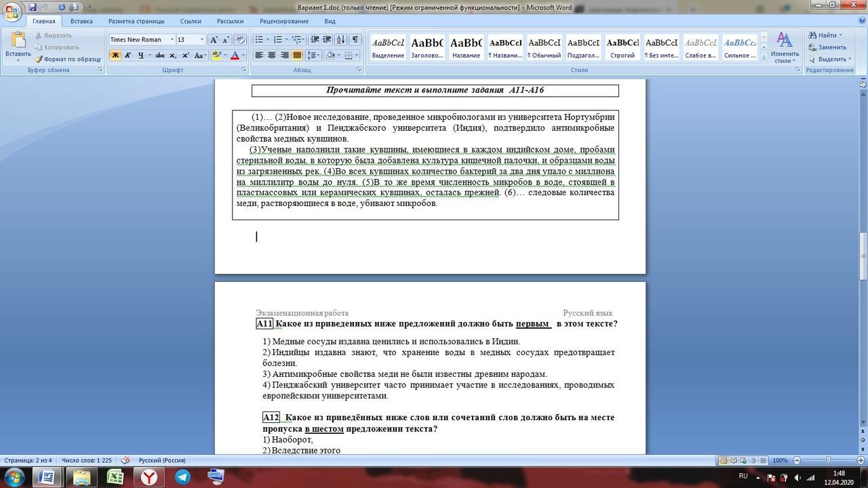Open Word help with the question mark icon
Image resolution: width=868 pixels, height=488 pixels.
coord(862,21)
